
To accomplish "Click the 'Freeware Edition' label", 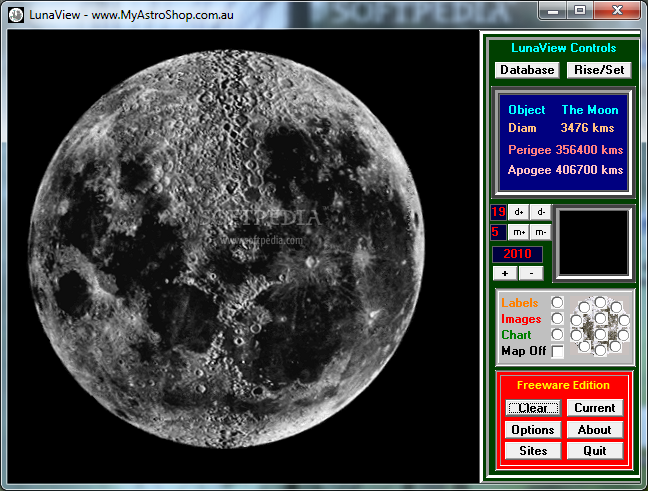I will pos(563,385).
